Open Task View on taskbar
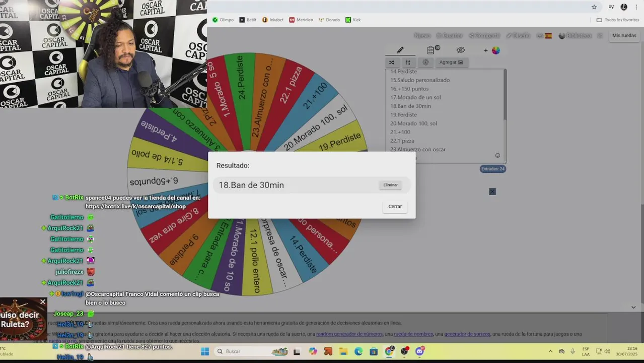 tap(297, 351)
